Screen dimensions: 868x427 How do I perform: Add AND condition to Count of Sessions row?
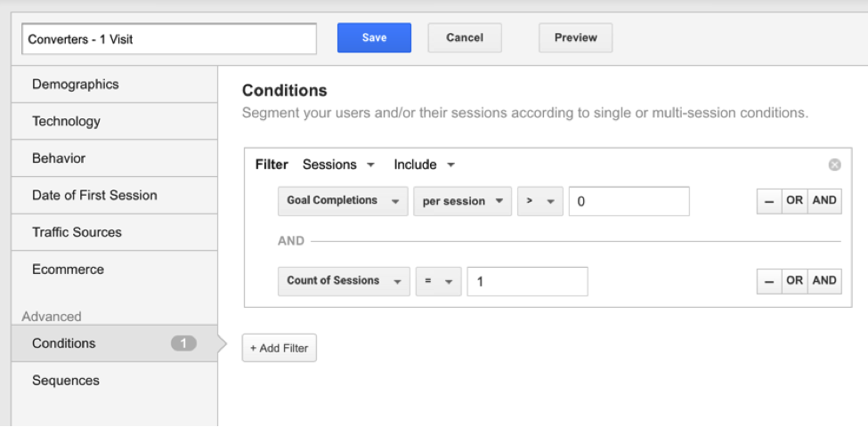(x=824, y=281)
